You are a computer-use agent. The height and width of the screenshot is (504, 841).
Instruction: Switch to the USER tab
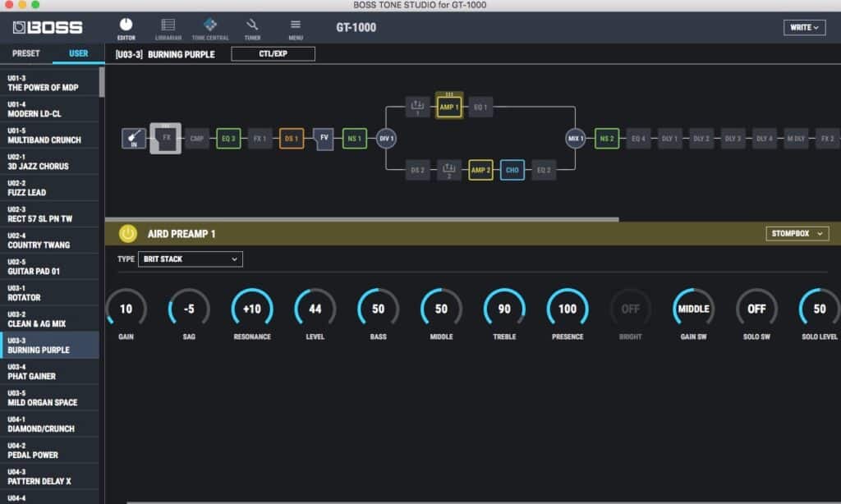pos(78,53)
